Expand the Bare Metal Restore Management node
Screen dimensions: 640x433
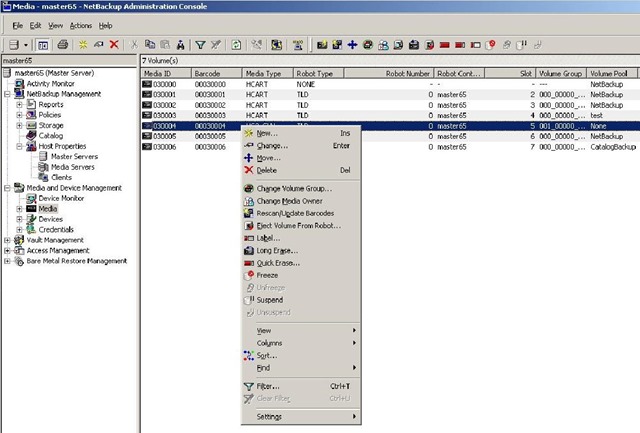pyautogui.click(x=7, y=261)
